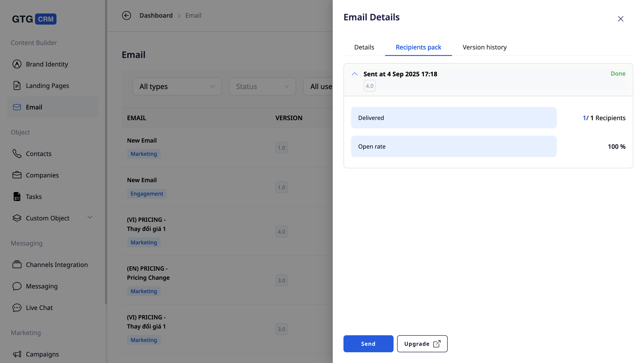This screenshot has height=363, width=644.
Task: Close the Email Details panel
Action: (x=621, y=19)
